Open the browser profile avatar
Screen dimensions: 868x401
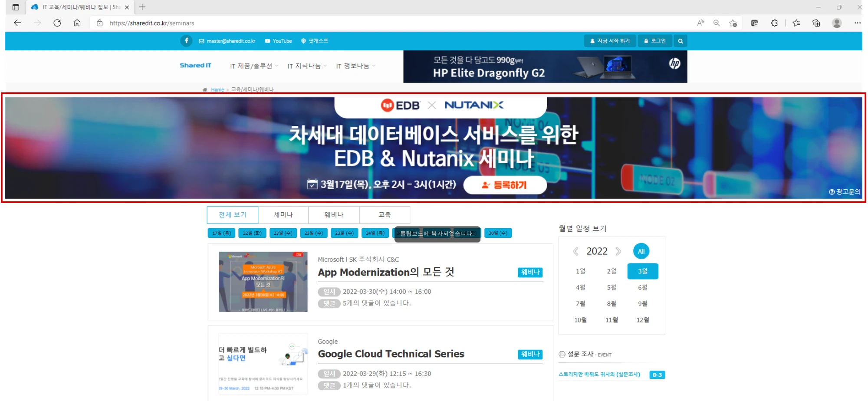[x=837, y=23]
